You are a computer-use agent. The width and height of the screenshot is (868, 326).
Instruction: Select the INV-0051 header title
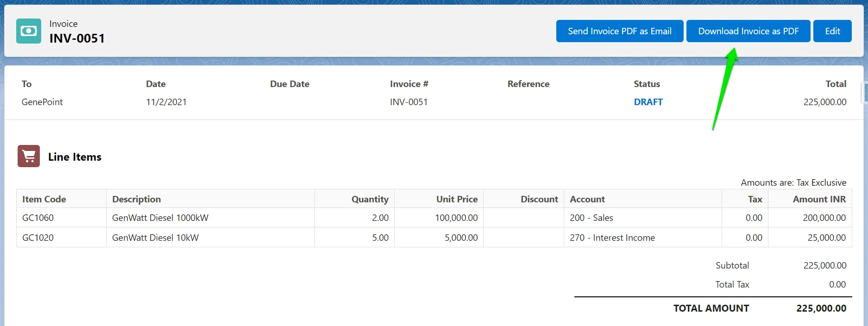[77, 38]
